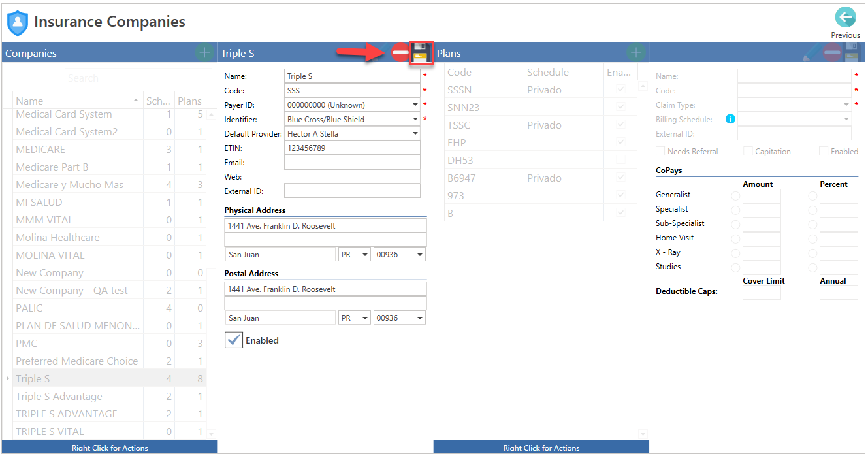Viewport: 868px width, 456px height.
Task: Click Companies 'Right Click for Actions' bar
Action: pyautogui.click(x=110, y=448)
